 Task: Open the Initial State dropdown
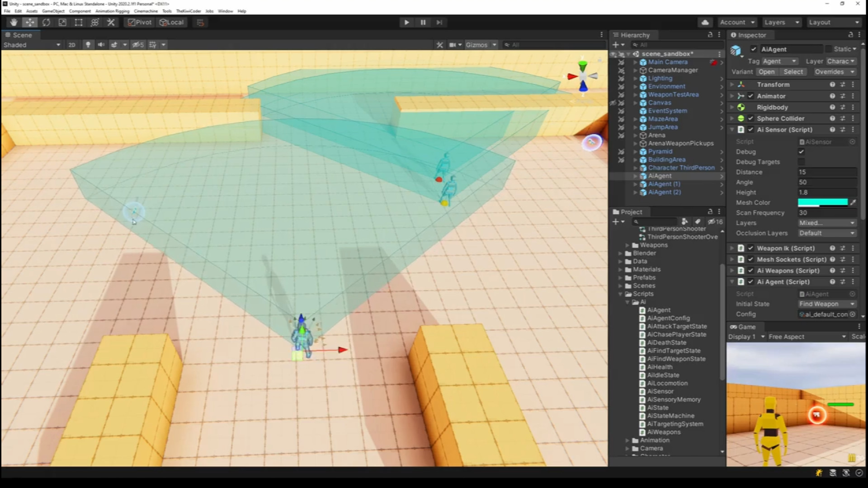click(x=826, y=304)
